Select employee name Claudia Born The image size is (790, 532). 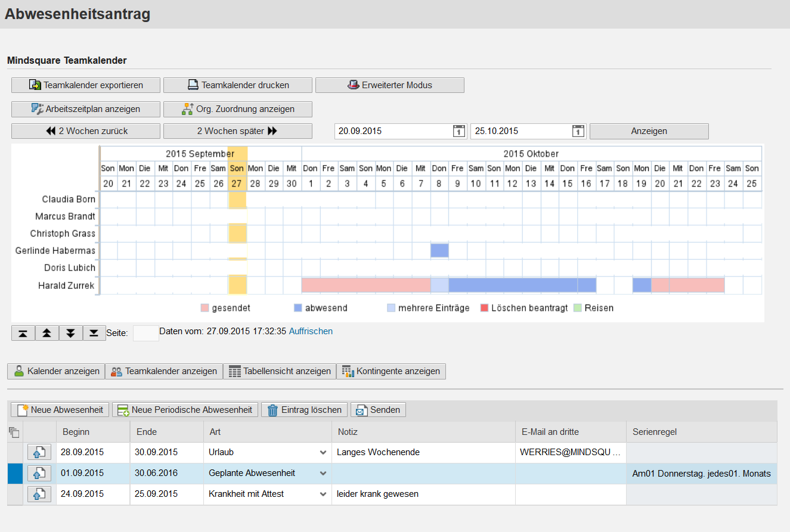click(x=69, y=200)
